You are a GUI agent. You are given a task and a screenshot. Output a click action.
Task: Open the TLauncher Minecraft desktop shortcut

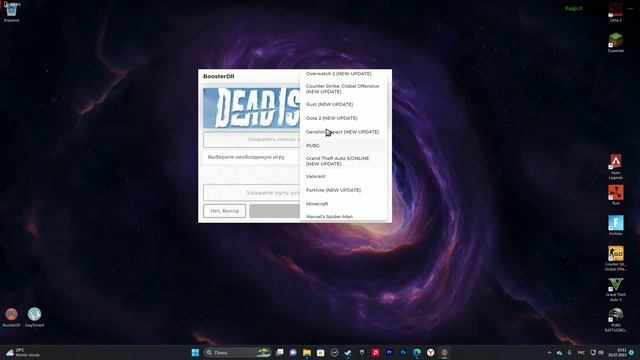coord(616,42)
